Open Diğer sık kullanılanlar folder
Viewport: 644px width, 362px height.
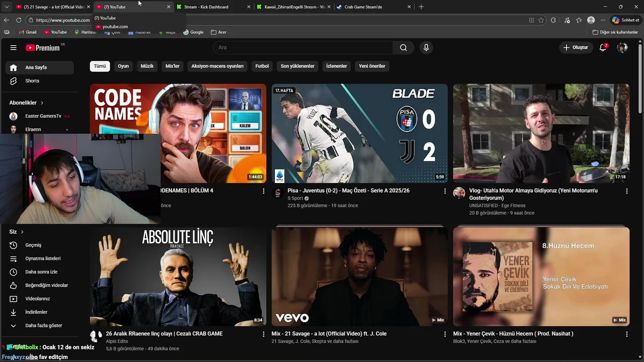click(615, 32)
